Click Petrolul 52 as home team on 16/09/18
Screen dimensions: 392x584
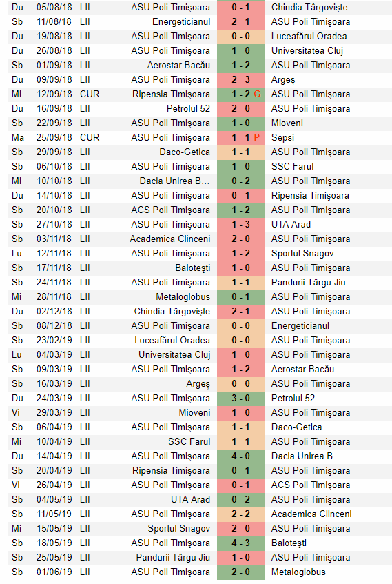(x=188, y=109)
